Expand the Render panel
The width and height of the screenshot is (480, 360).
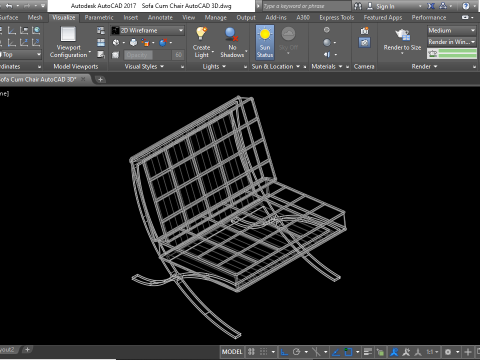pos(424,66)
